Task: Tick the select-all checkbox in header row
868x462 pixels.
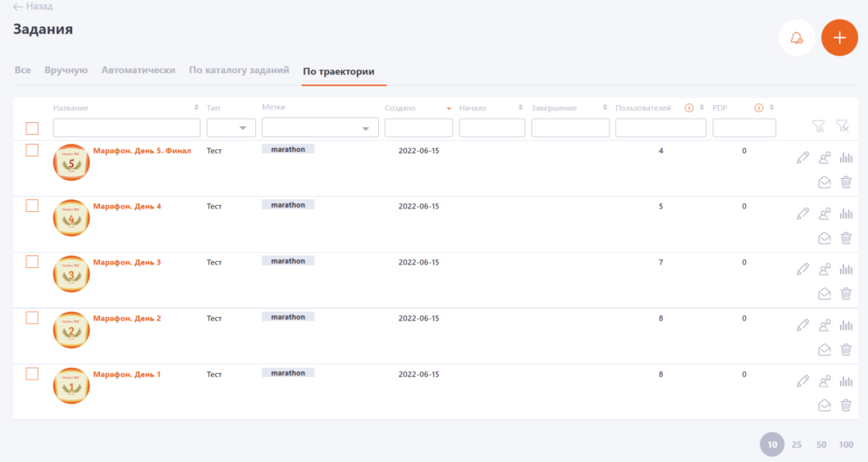Action: tap(32, 128)
